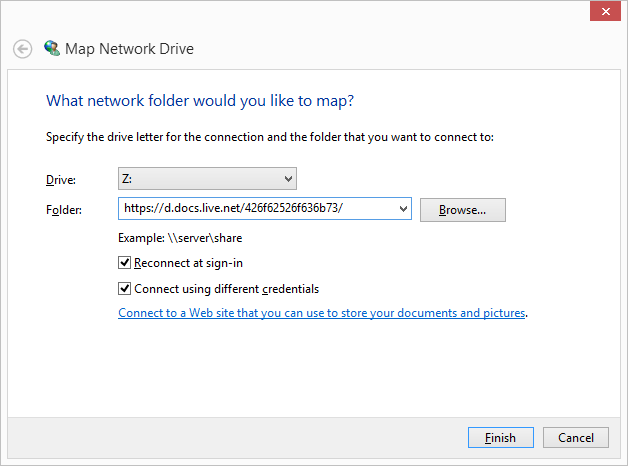Click the 'Folder:' field label
The width and height of the screenshot is (628, 466).
tap(64, 210)
